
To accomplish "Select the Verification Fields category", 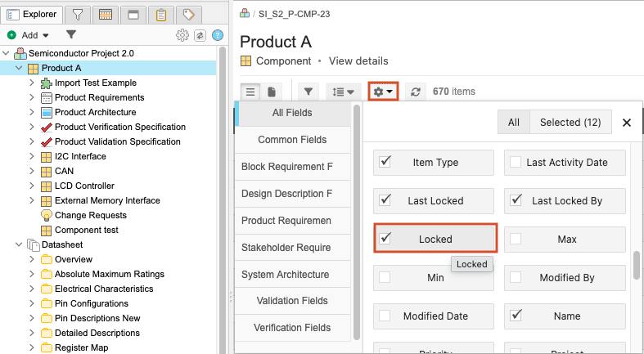I will [292, 328].
